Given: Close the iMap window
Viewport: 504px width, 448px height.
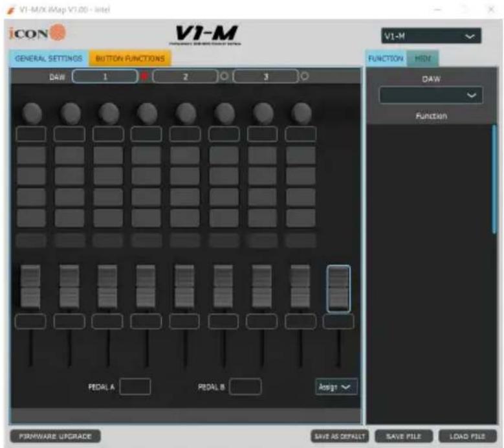Looking at the screenshot, I should point(491,10).
